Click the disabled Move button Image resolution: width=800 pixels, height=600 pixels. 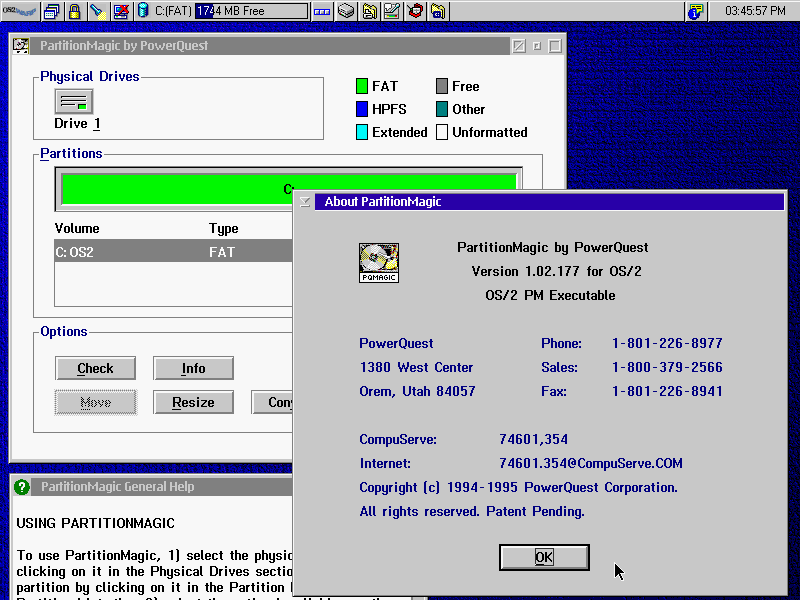(x=95, y=403)
